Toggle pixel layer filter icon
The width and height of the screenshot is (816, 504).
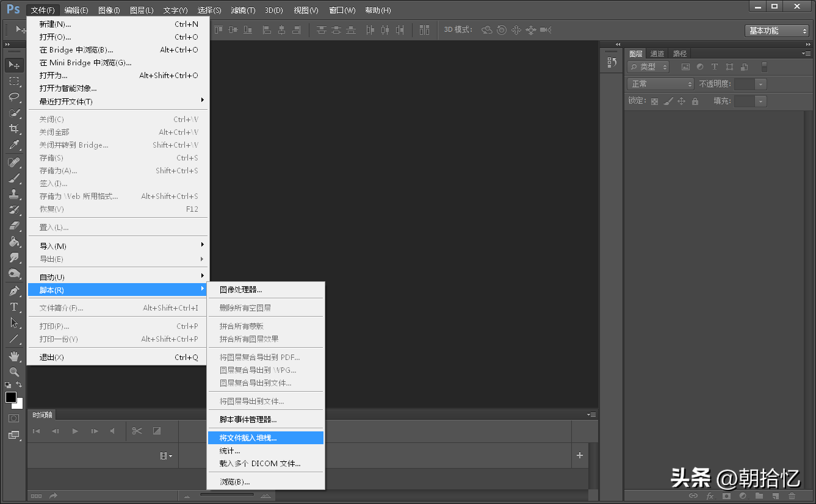click(x=685, y=67)
